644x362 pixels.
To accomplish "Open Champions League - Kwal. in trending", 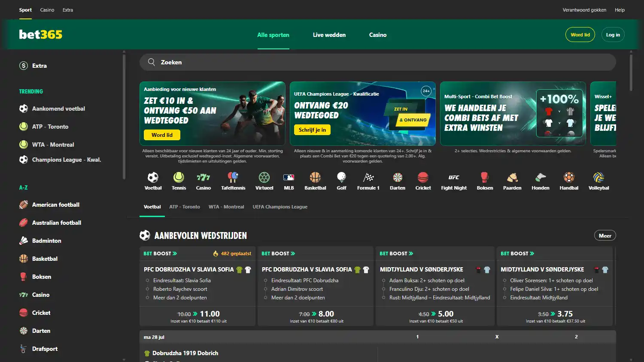I will pos(60,160).
